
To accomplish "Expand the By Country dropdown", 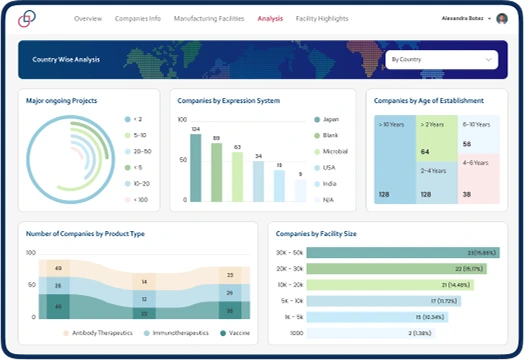I will tap(441, 59).
